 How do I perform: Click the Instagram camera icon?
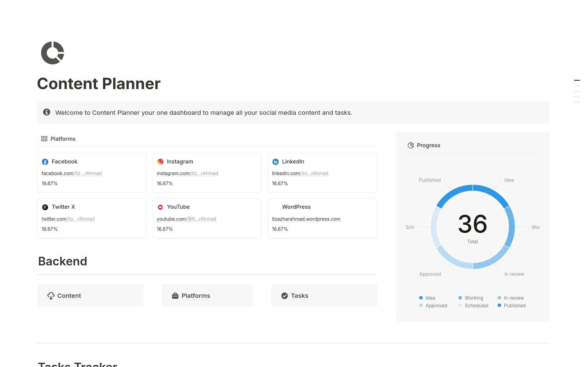(x=160, y=162)
